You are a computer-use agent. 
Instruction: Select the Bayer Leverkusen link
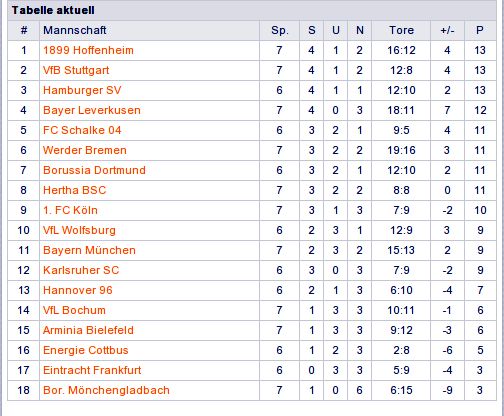tap(92, 110)
